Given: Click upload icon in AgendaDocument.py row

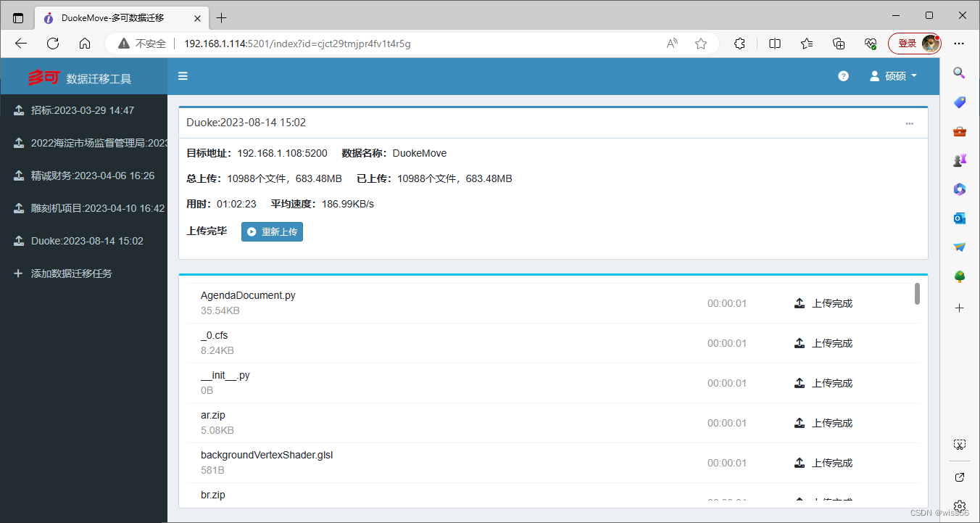Looking at the screenshot, I should pyautogui.click(x=800, y=303).
